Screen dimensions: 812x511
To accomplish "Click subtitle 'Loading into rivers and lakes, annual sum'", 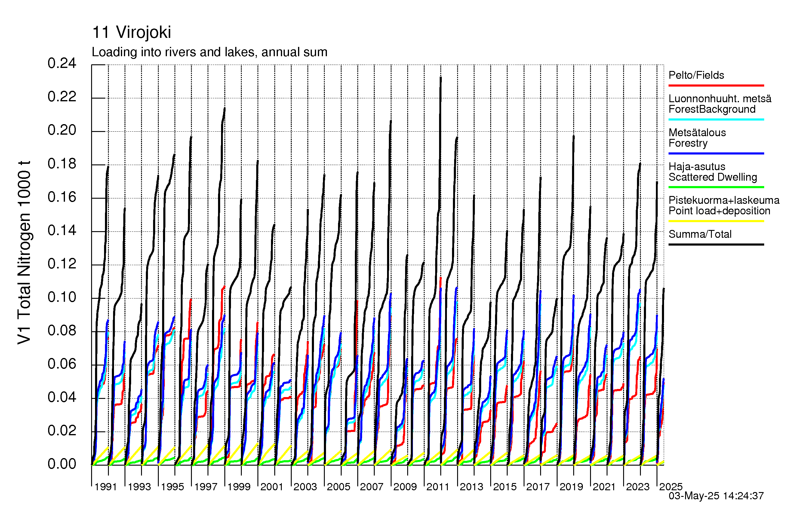I will 209,52.
